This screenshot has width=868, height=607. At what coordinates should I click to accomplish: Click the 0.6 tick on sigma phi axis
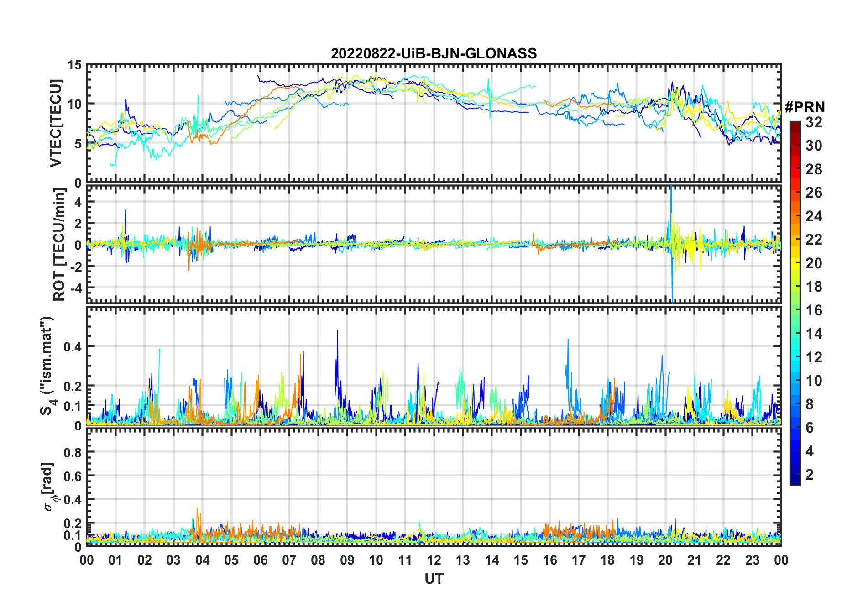point(73,476)
